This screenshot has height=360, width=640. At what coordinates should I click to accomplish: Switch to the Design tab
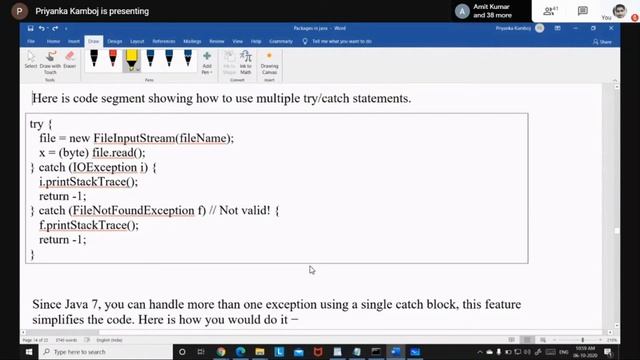pos(115,41)
